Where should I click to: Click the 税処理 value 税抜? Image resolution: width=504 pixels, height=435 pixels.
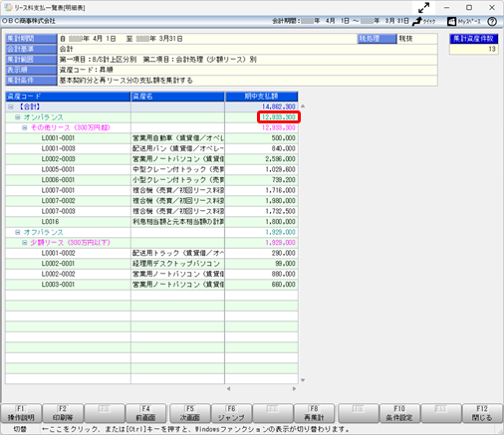(x=405, y=39)
